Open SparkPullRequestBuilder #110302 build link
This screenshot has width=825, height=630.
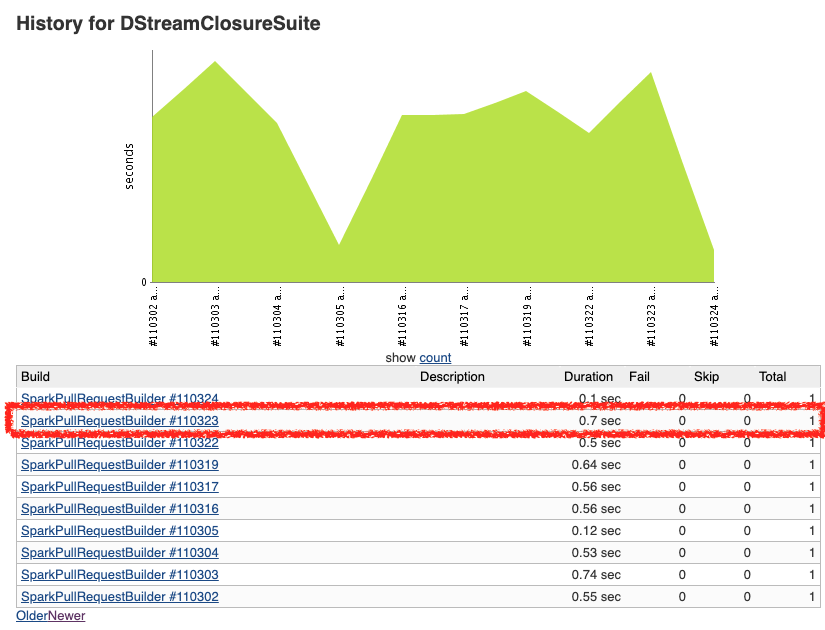(119, 597)
